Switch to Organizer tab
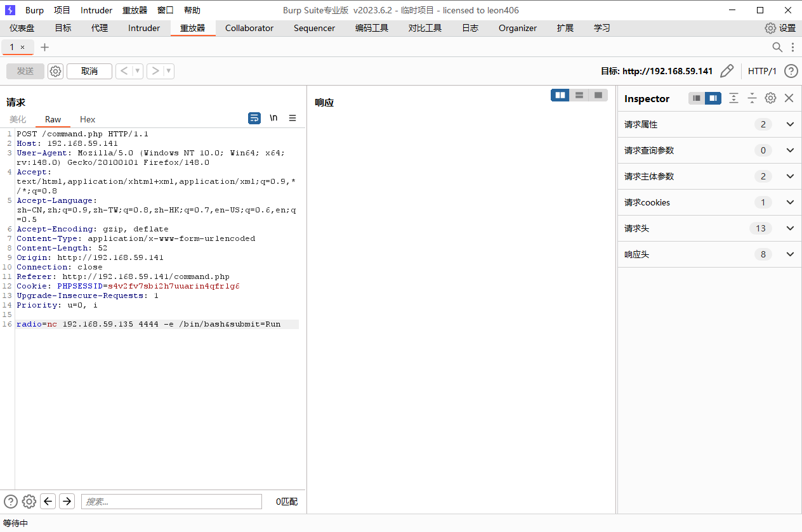The image size is (802, 532). pyautogui.click(x=518, y=28)
